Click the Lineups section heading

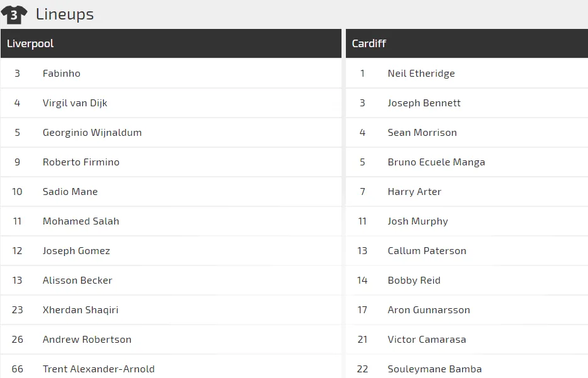click(x=65, y=14)
